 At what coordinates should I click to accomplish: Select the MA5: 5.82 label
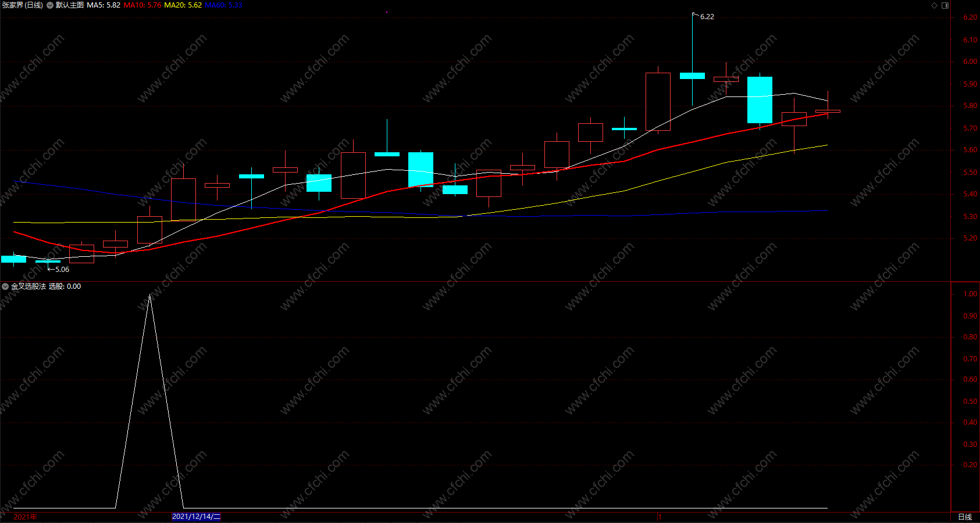[104, 5]
